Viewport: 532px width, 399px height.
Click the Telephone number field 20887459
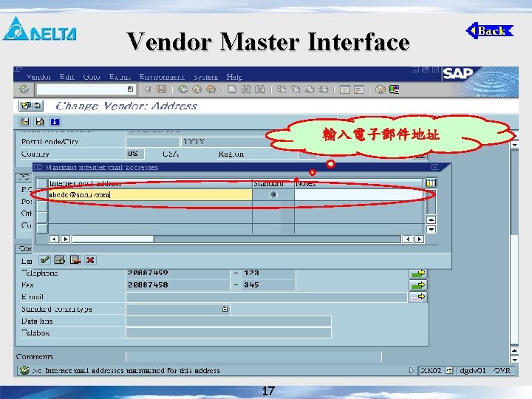pos(177,273)
